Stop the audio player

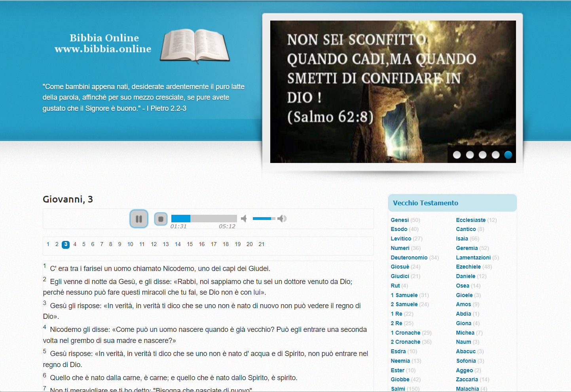click(x=161, y=219)
